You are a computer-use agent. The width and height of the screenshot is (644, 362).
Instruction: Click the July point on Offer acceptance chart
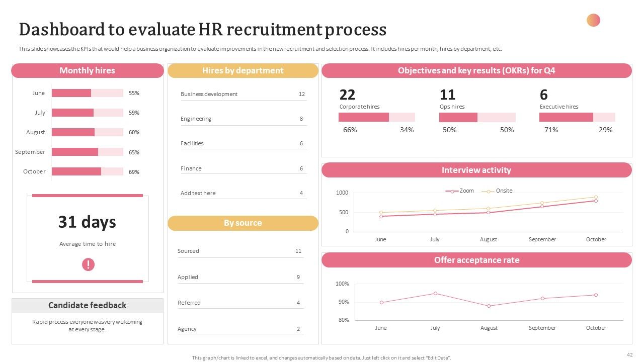435,294
